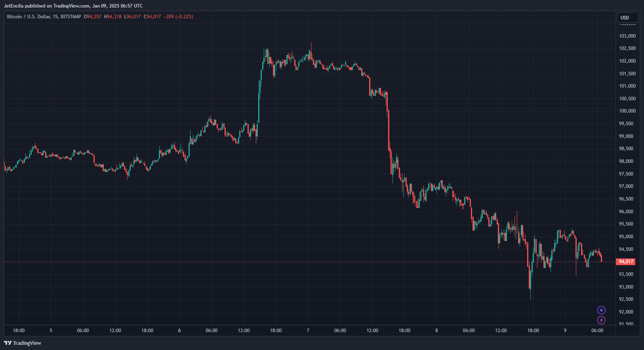This screenshot has width=644, height=350.
Task: Click the red 94,017 current price label
Action: [626, 262]
